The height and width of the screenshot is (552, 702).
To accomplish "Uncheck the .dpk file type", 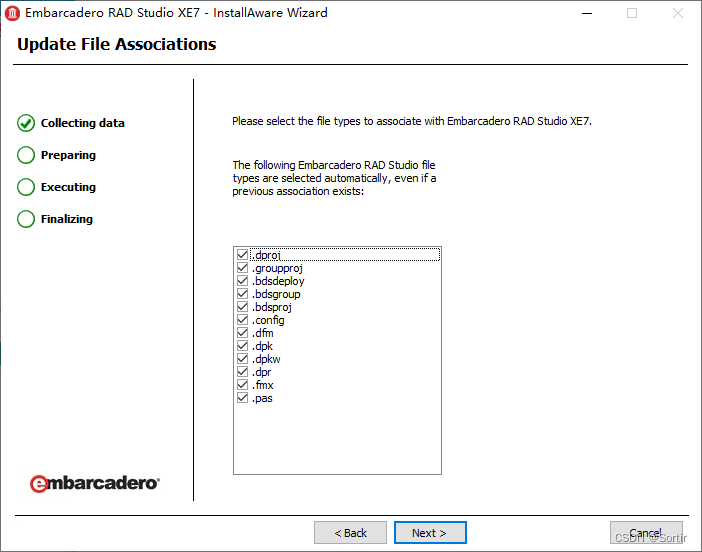I will pyautogui.click(x=242, y=346).
